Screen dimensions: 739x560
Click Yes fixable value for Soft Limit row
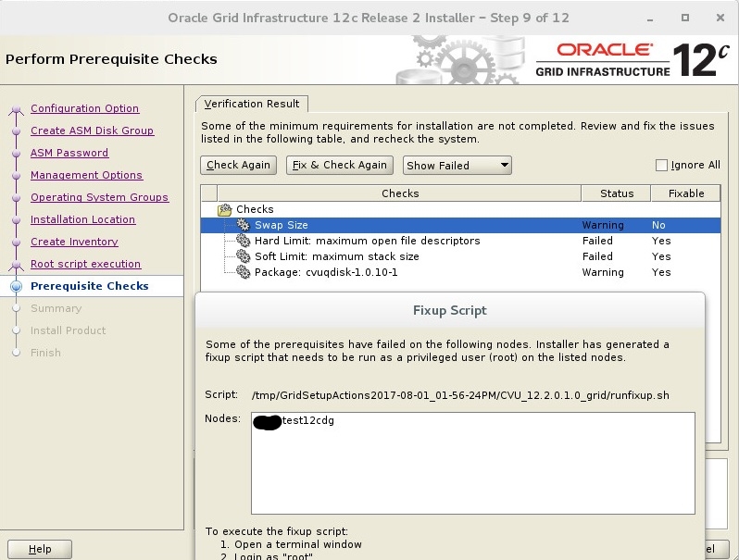[x=661, y=256]
